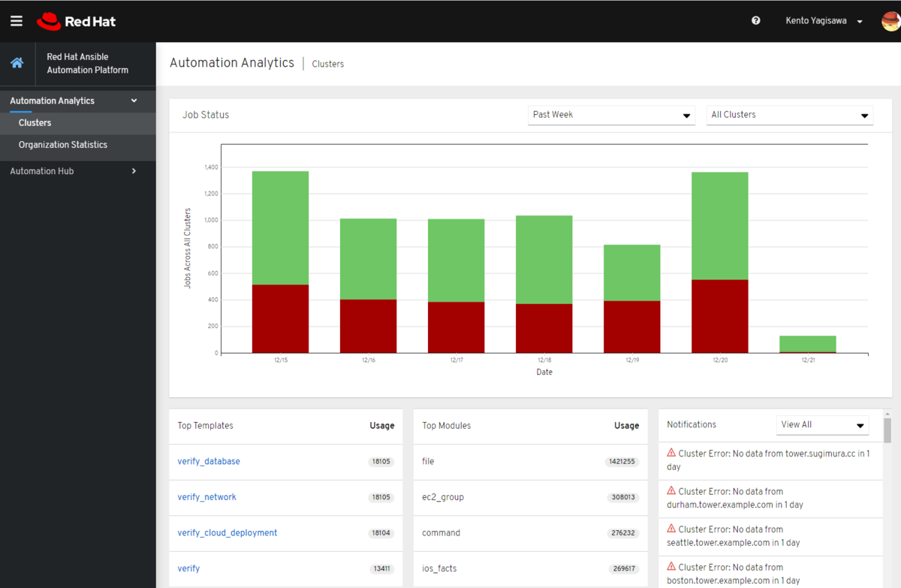Click the ec2_group module row
901x588 pixels.
[x=530, y=497]
